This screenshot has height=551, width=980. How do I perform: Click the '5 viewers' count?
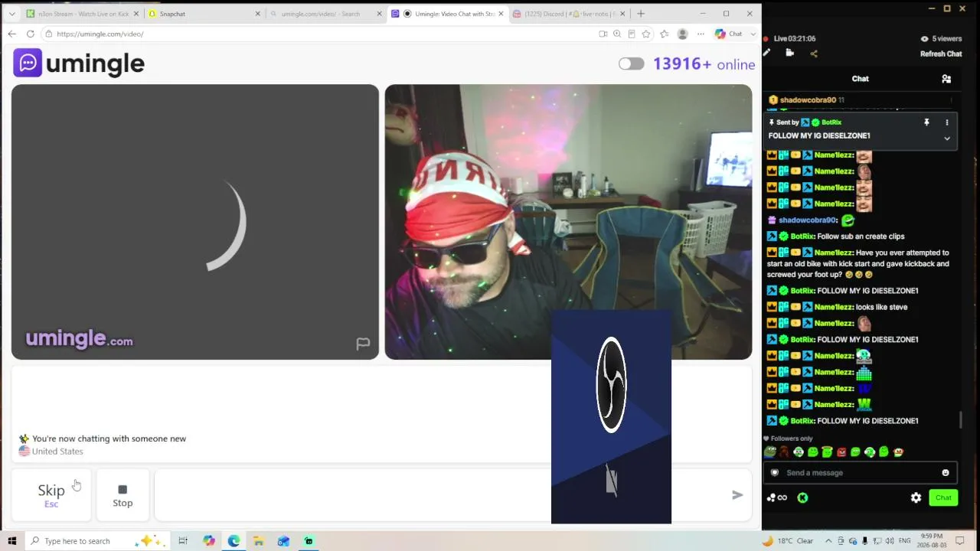click(x=942, y=38)
